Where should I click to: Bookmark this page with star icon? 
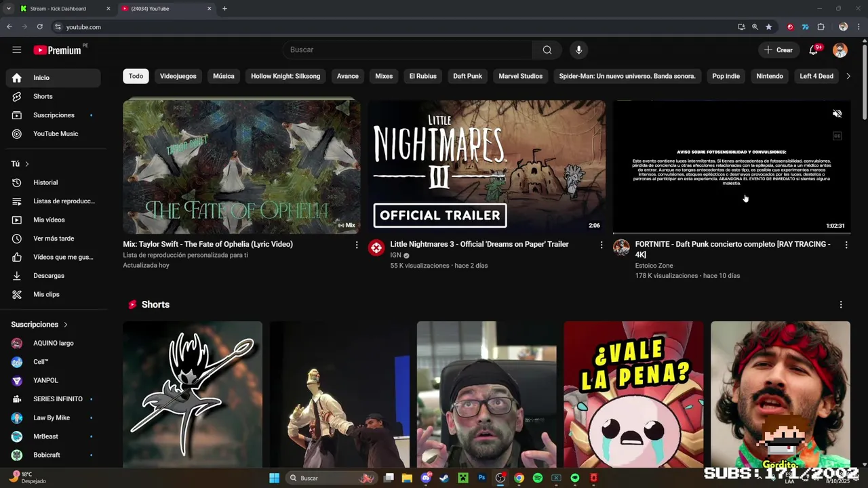click(768, 27)
